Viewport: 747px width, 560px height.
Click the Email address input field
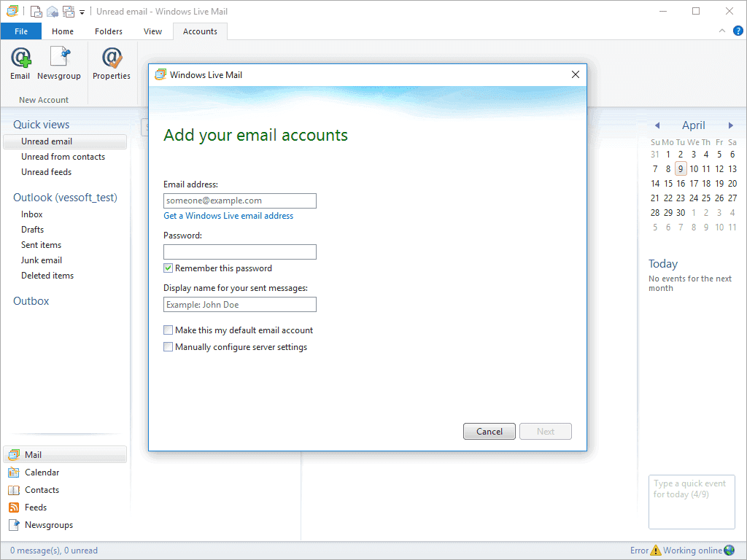pos(239,201)
